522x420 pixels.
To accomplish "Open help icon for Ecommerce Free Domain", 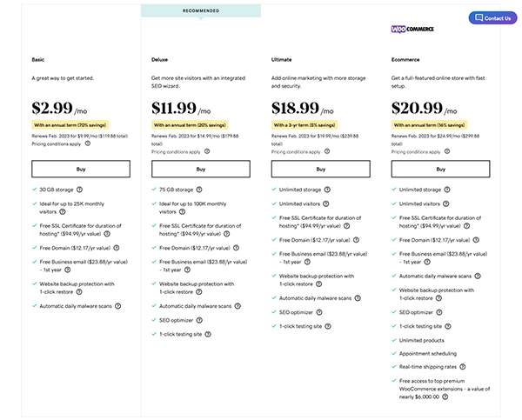I will 476,240.
